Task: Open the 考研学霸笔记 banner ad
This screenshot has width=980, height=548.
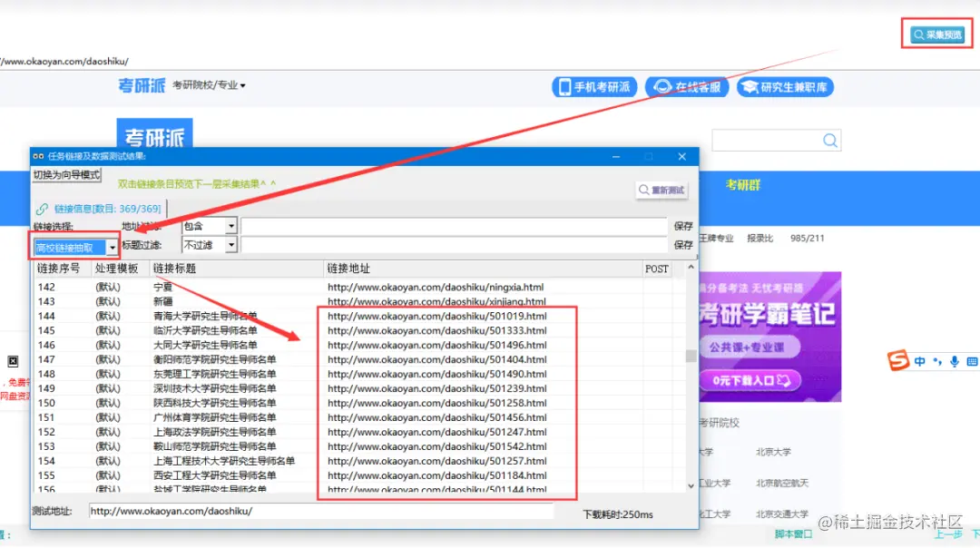Action: [770, 337]
